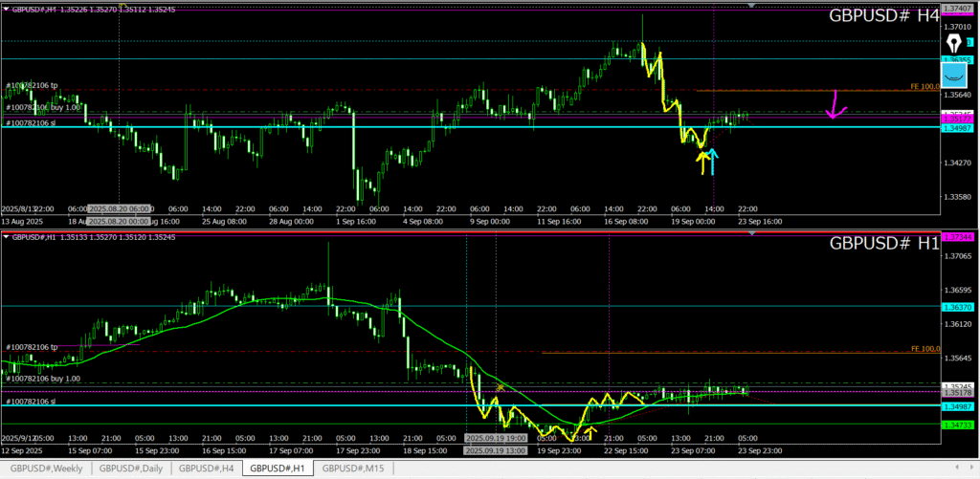Click the chart shift triangle on H4 chart
This screenshot has height=479, width=980.
tap(751, 6)
